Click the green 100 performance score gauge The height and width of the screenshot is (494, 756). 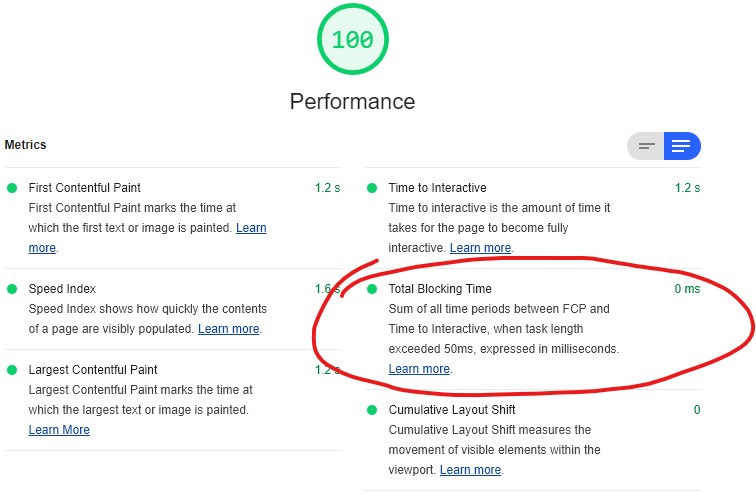click(352, 40)
